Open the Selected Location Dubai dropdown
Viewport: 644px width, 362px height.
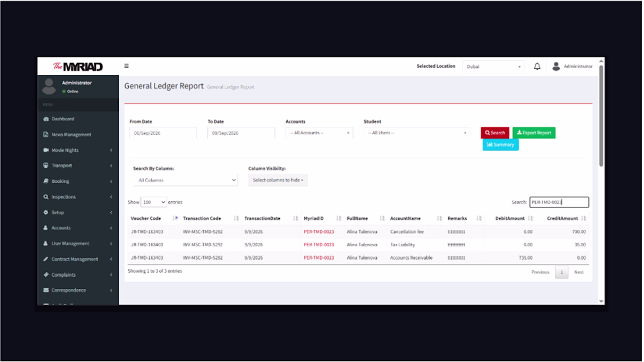click(494, 67)
